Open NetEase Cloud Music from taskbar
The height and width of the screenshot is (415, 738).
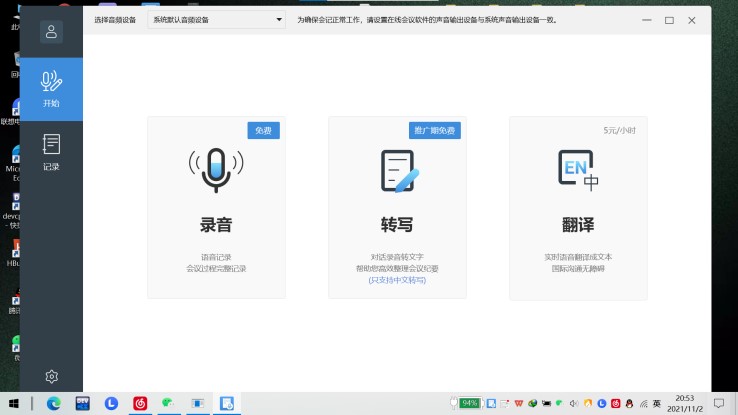[140, 403]
